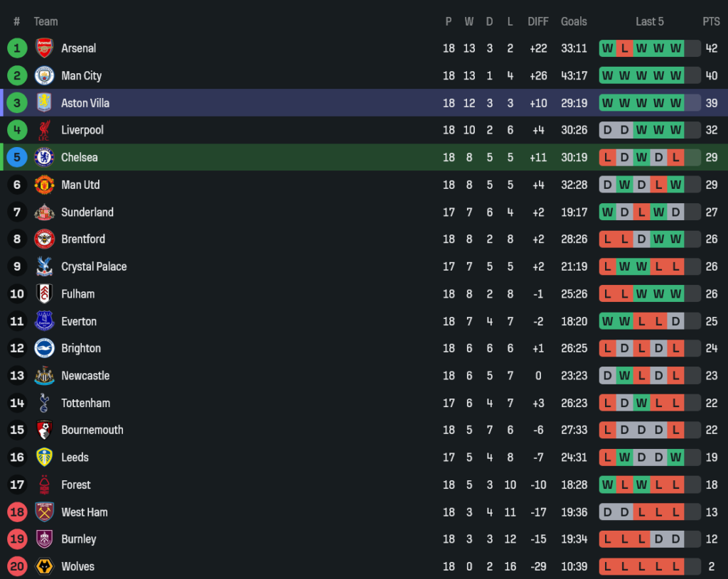Viewport: 728px width, 579px height.
Task: Click the green position 1 rank badge
Action: (x=17, y=48)
